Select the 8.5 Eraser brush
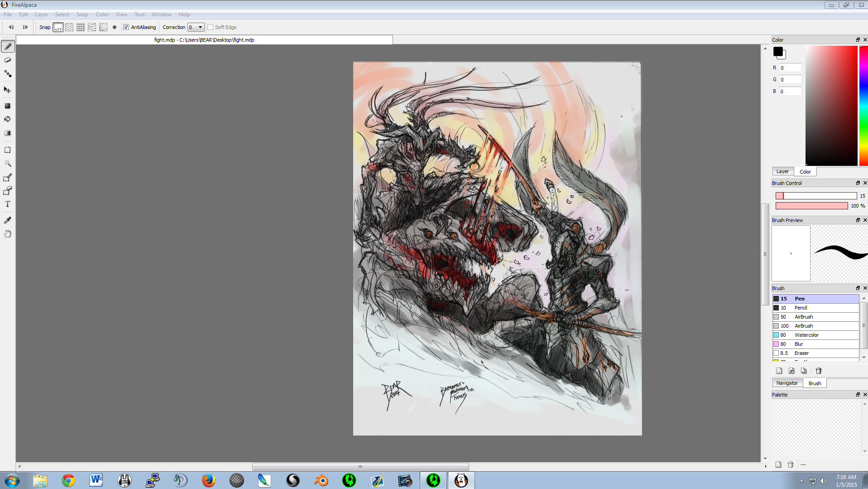 (x=815, y=353)
